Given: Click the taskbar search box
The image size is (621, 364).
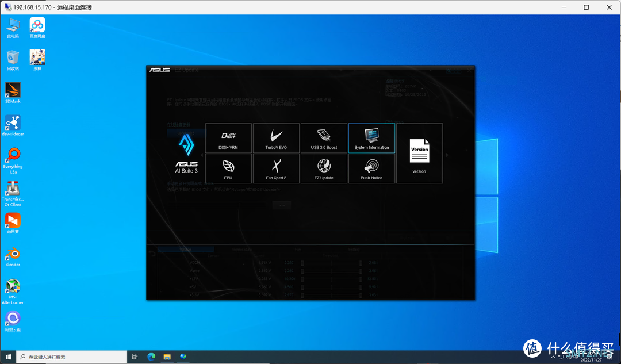Looking at the screenshot, I should pyautogui.click(x=72, y=357).
